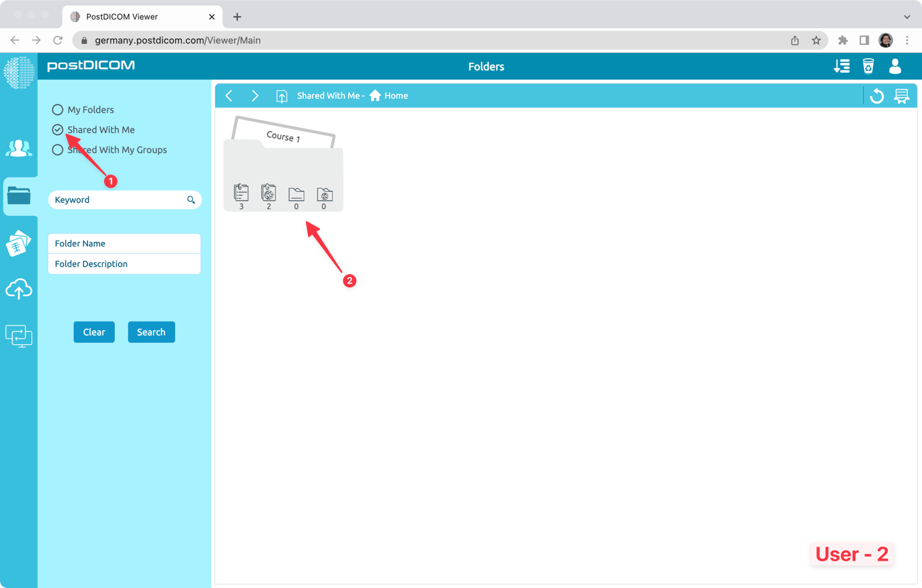Click the Keyword search field
The height and width of the screenshot is (588, 922).
pos(114,199)
